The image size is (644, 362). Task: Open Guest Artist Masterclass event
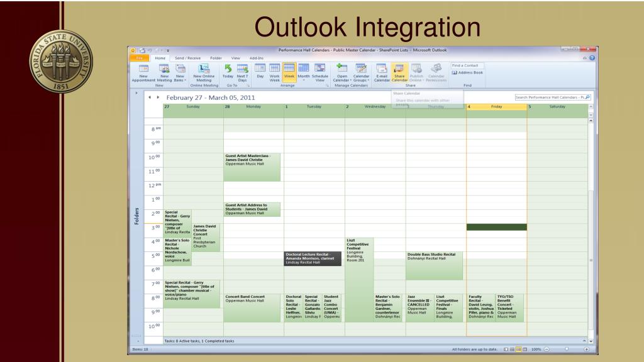[252, 167]
